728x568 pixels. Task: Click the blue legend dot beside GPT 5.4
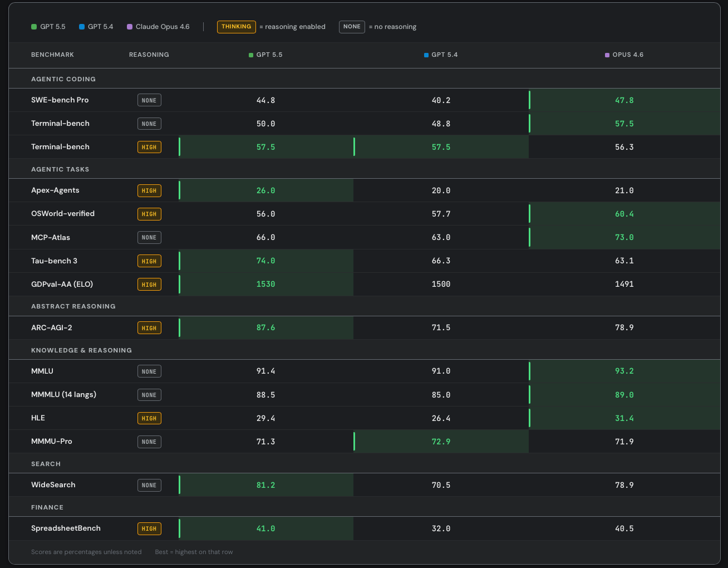[x=82, y=27]
